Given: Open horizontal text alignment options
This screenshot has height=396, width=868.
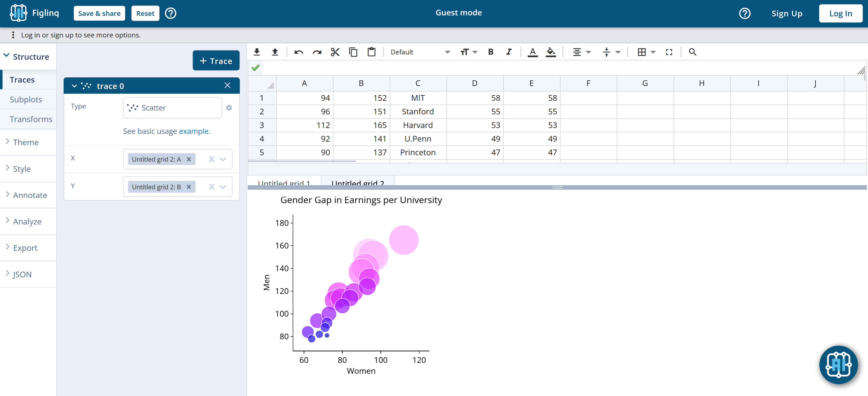Looking at the screenshot, I should coord(582,52).
